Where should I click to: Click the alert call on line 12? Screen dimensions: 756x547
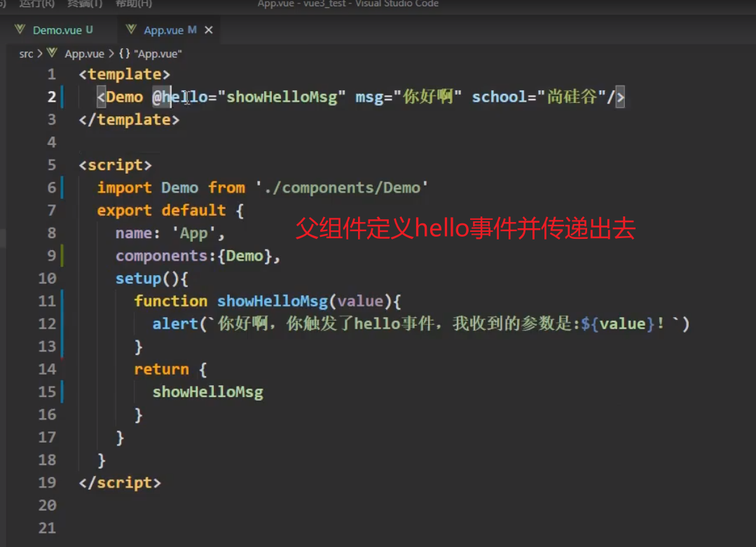click(x=421, y=324)
